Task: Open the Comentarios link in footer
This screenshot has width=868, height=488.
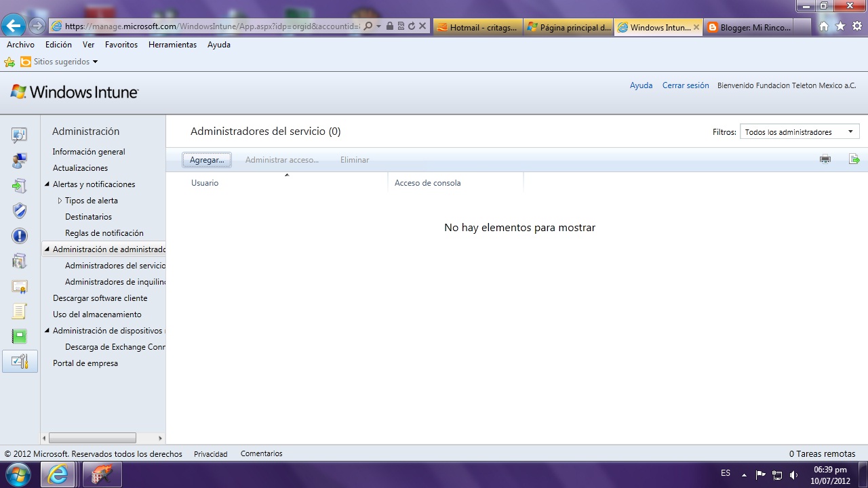Action: [262, 453]
